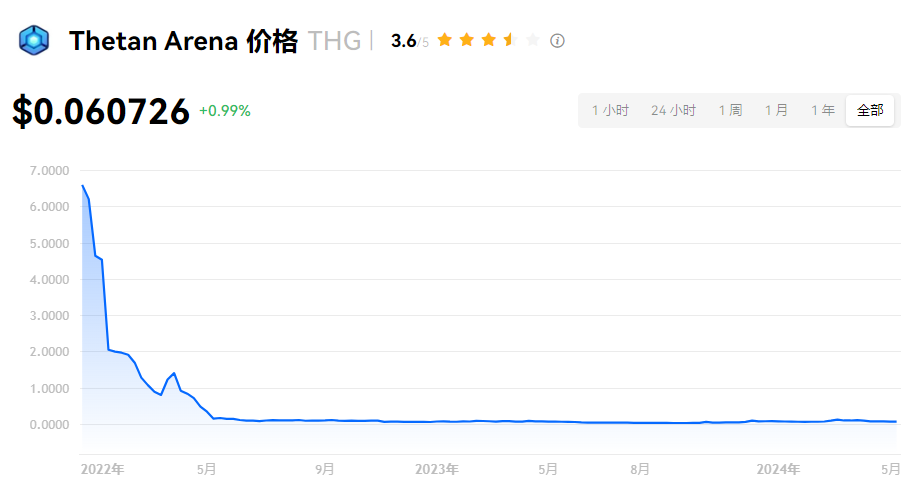Click the Thetan Arena 价格 title
The height and width of the screenshot is (501, 910).
pos(183,41)
